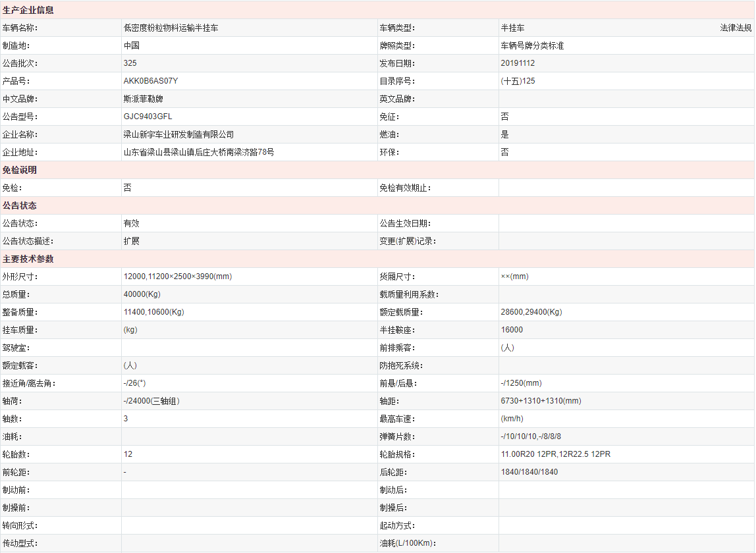Click the 生产企业信息 section header

click(x=28, y=10)
